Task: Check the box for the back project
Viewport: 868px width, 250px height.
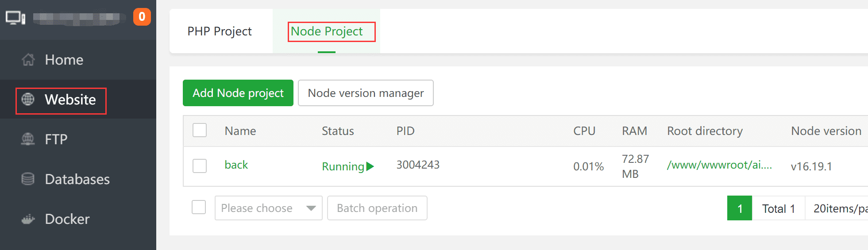Action: coord(200,166)
